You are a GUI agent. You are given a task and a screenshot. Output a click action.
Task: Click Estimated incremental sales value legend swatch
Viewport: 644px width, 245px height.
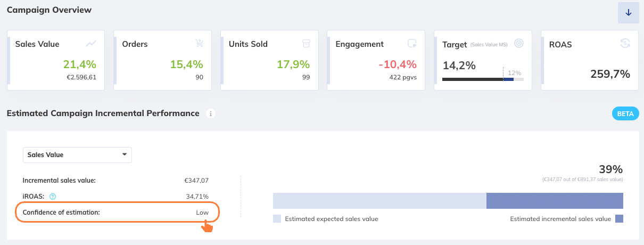click(619, 218)
